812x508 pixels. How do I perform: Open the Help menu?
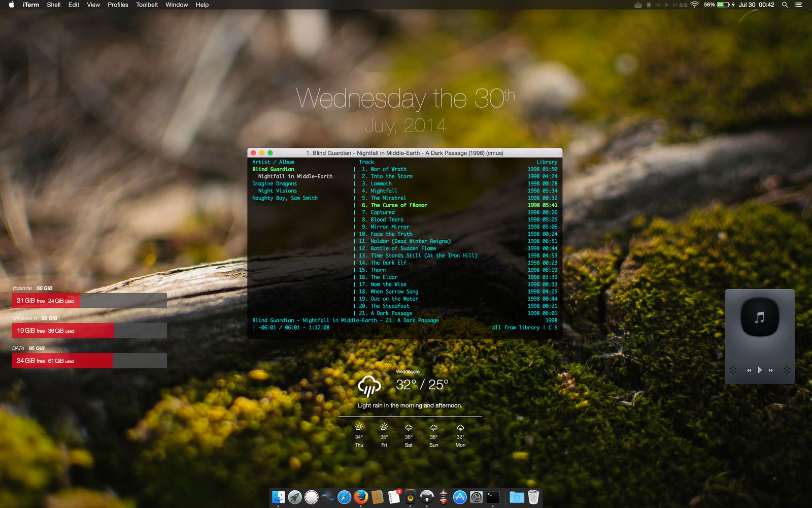coord(202,5)
